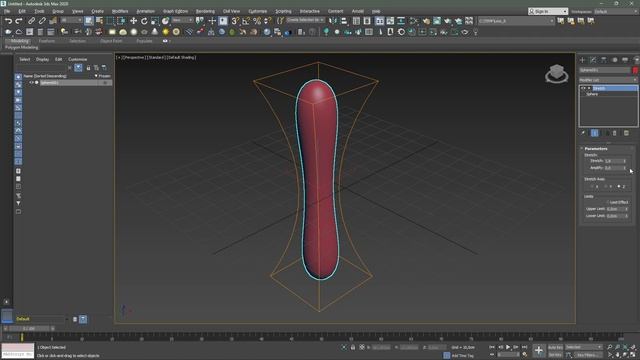Open the File menu
Image resolution: width=640 pixels, height=360 pixels.
click(7, 11)
